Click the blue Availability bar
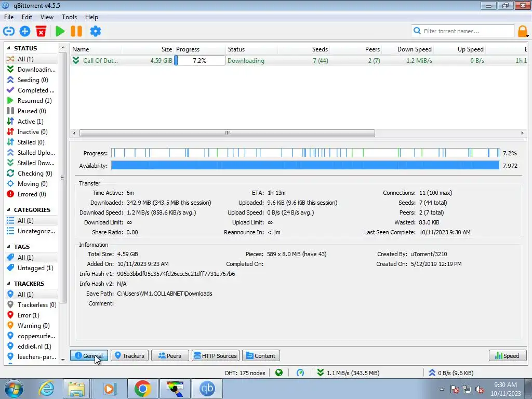 pos(305,166)
